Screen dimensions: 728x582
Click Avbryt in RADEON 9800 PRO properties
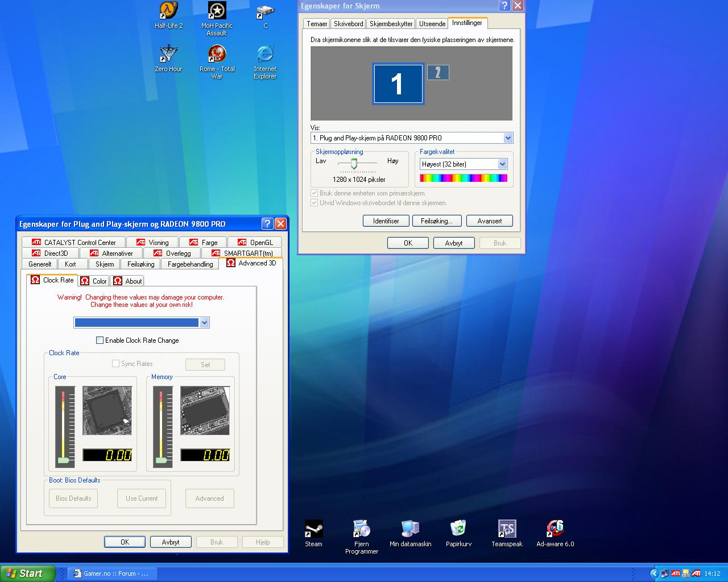pos(171,542)
